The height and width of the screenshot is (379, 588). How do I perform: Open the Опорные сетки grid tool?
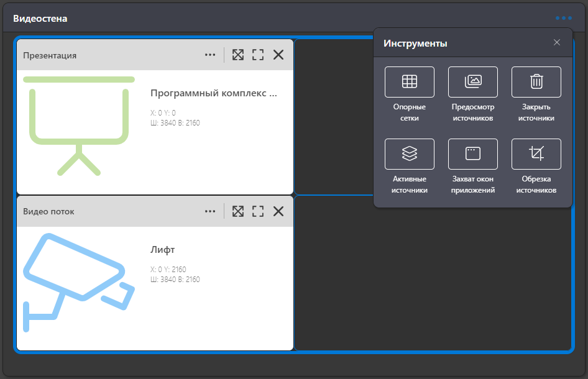click(410, 82)
